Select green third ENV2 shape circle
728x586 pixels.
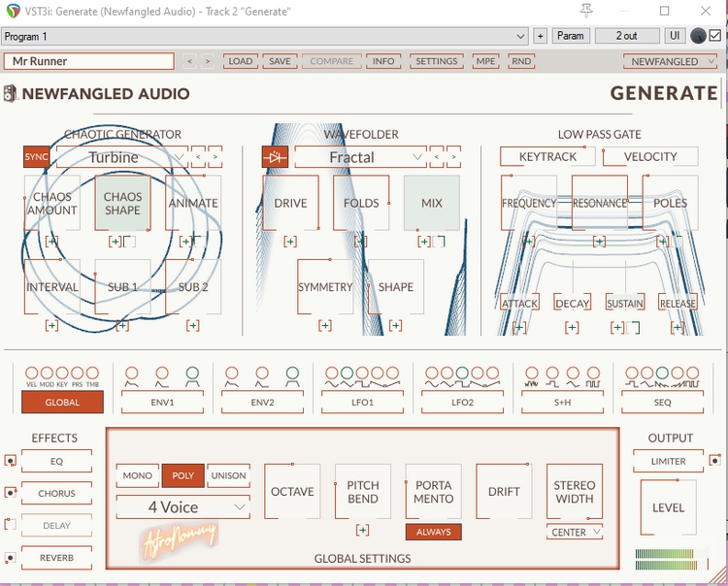pos(292,373)
